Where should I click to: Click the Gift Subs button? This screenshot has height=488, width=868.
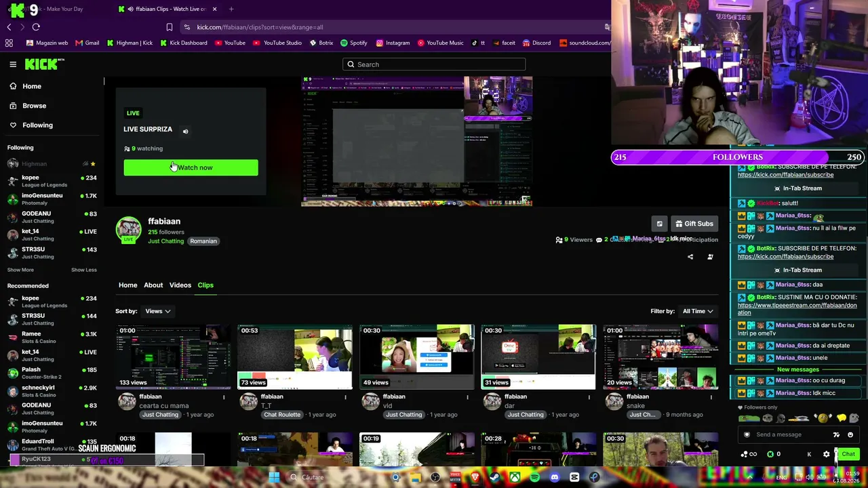click(694, 224)
